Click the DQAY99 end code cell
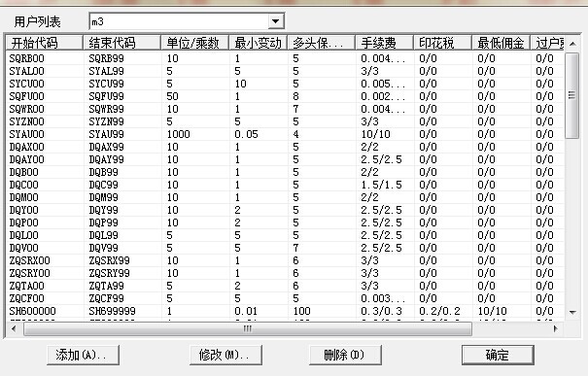Viewport: 588px width, 376px height. tap(106, 159)
